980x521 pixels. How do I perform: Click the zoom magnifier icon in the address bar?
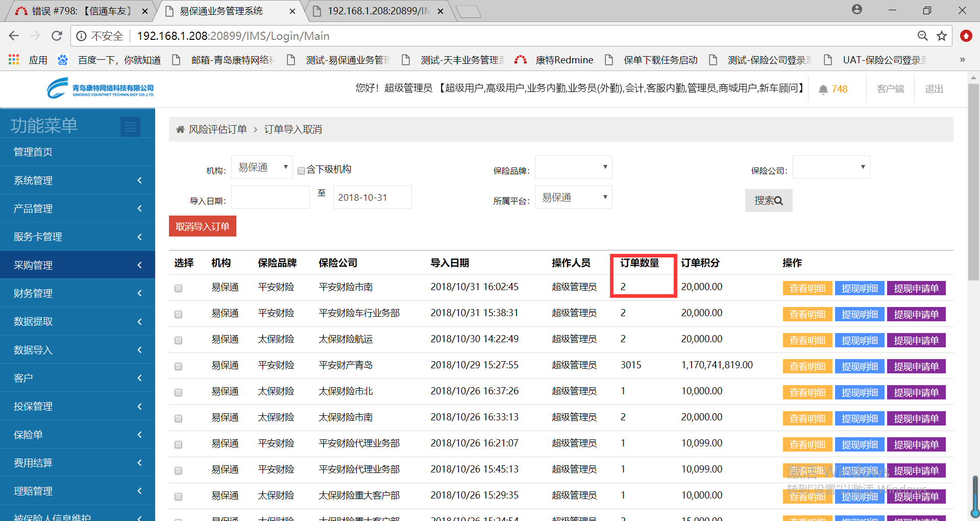(922, 36)
